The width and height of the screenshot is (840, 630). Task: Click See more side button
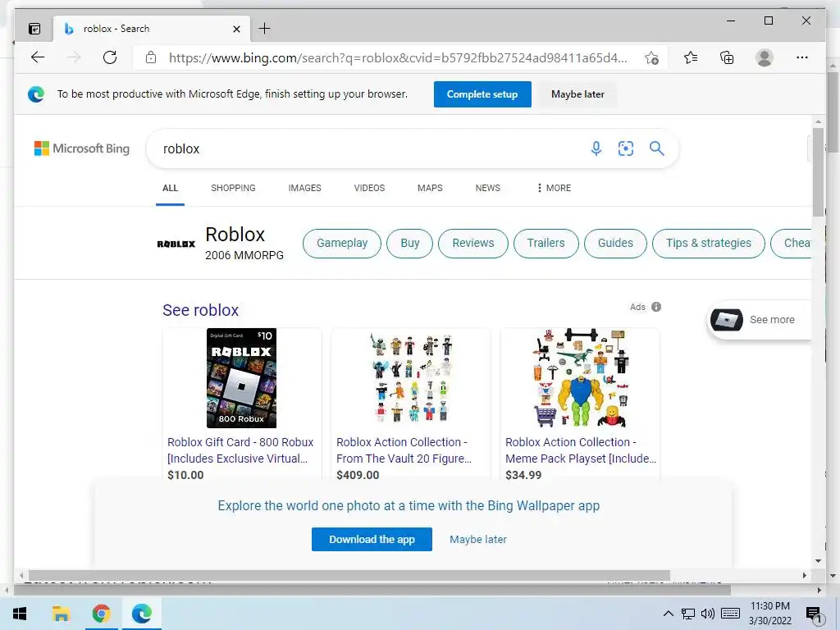[x=759, y=320]
